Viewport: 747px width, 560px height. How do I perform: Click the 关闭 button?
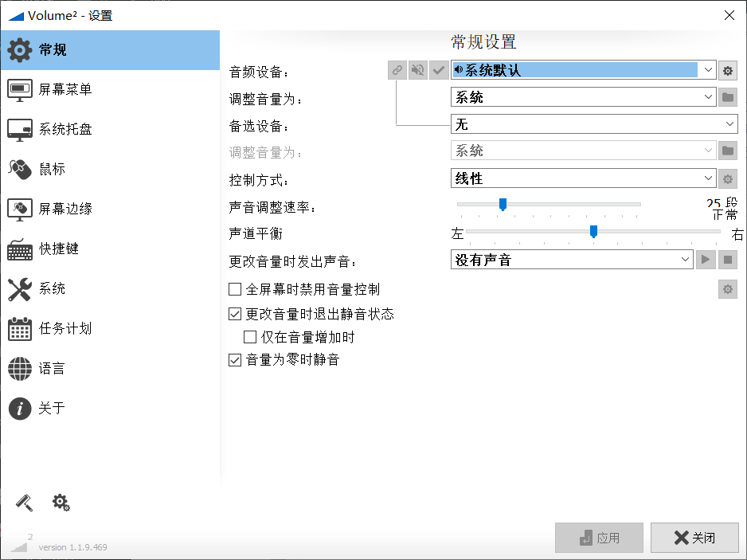coord(694,538)
